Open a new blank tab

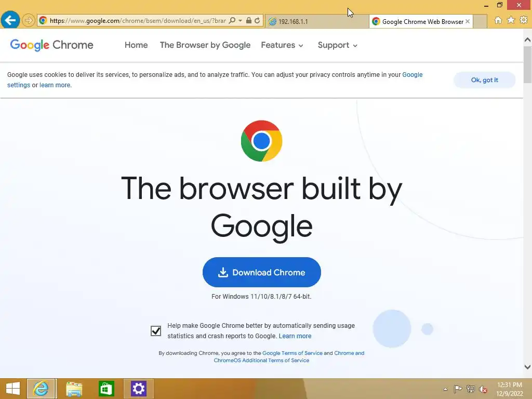pos(480,21)
